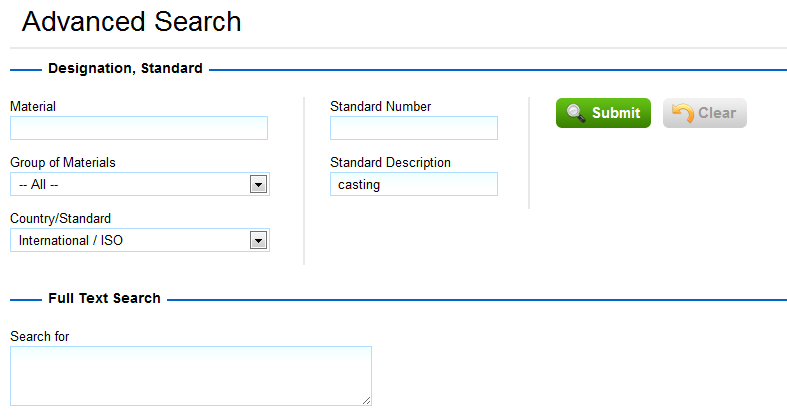Click the text area resize handle
Viewport: 787px width, 419px height.
[366, 400]
